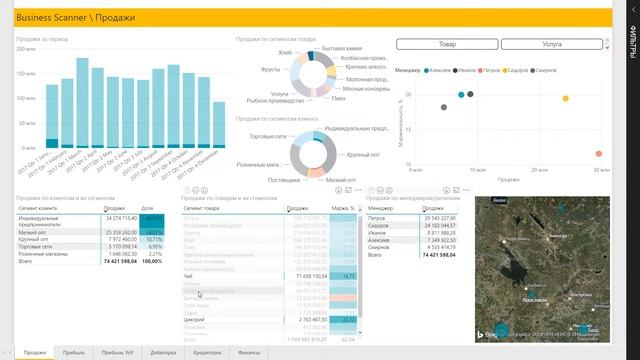Image resolution: width=640 pixels, height=360 pixels.
Task: Expand the Фильтры pane with the chevron
Action: coord(633,9)
